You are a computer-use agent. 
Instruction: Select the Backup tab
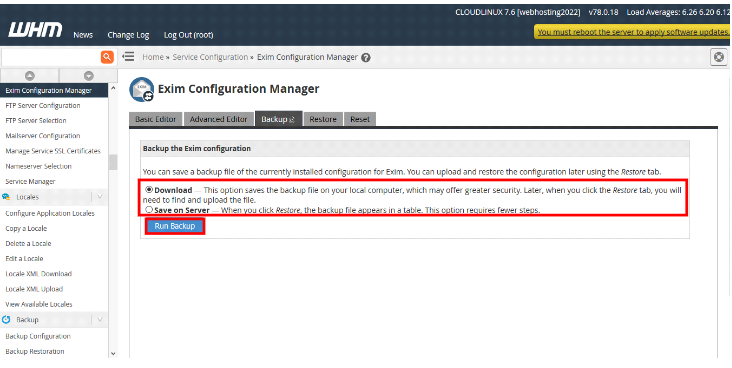(278, 119)
